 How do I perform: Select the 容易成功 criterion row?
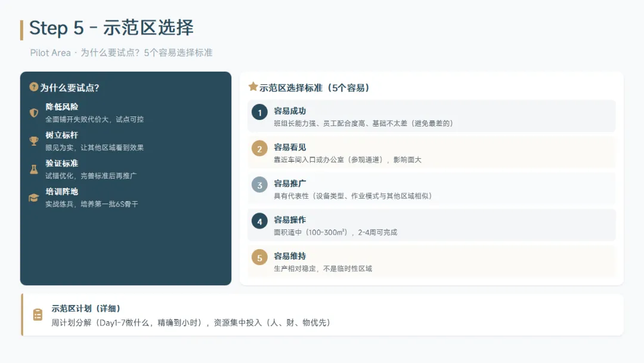pos(431,116)
